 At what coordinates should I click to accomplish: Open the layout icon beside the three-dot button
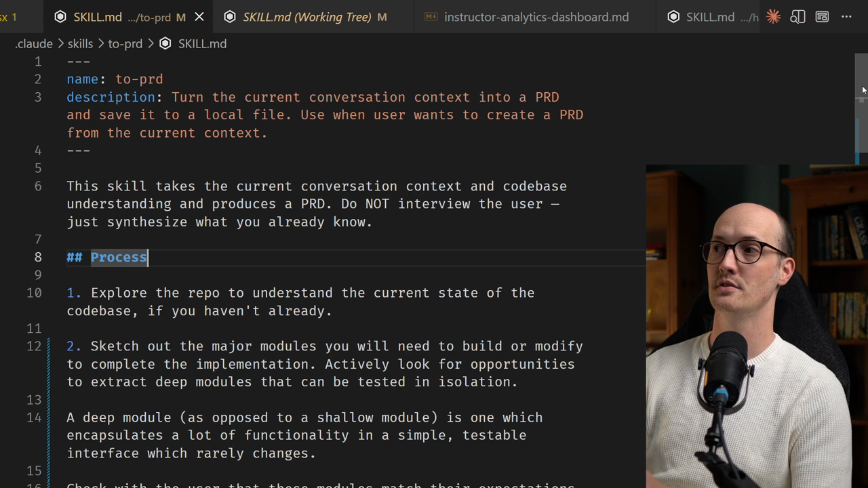822,17
